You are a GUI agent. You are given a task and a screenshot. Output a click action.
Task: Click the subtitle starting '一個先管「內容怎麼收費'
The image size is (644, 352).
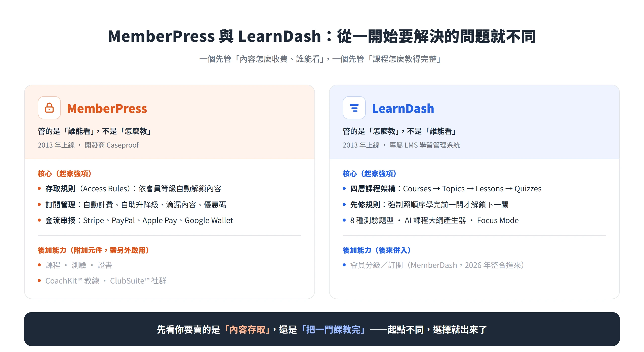tap(321, 59)
